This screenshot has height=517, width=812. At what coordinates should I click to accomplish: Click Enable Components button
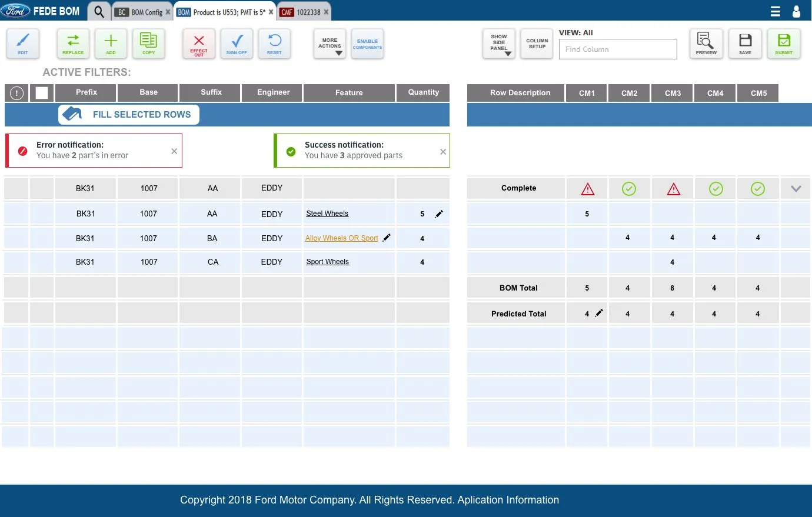367,44
